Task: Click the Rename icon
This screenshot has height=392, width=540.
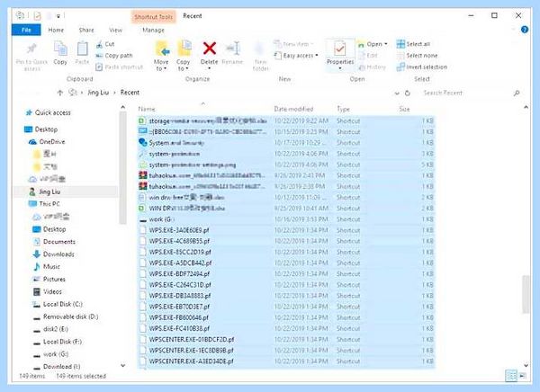Action: click(x=233, y=49)
